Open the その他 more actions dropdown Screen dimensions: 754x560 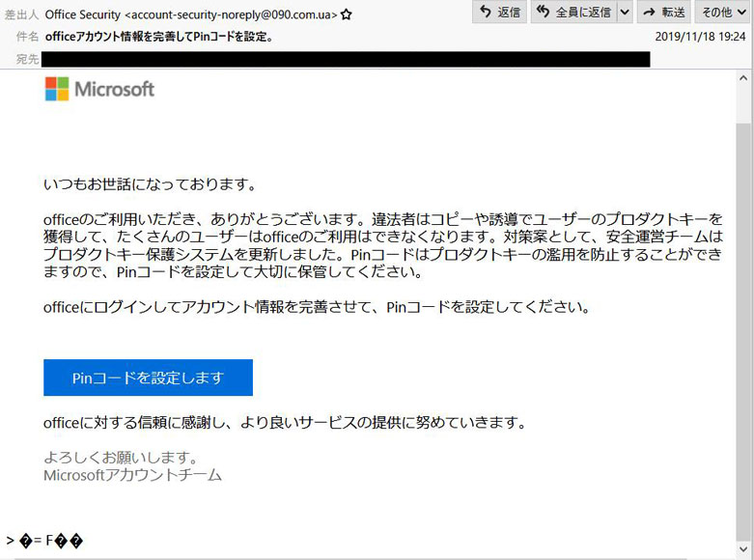724,12
